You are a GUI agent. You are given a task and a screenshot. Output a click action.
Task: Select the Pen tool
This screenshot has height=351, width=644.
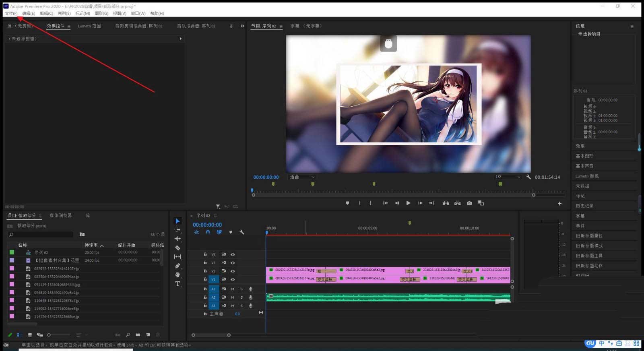(x=178, y=266)
